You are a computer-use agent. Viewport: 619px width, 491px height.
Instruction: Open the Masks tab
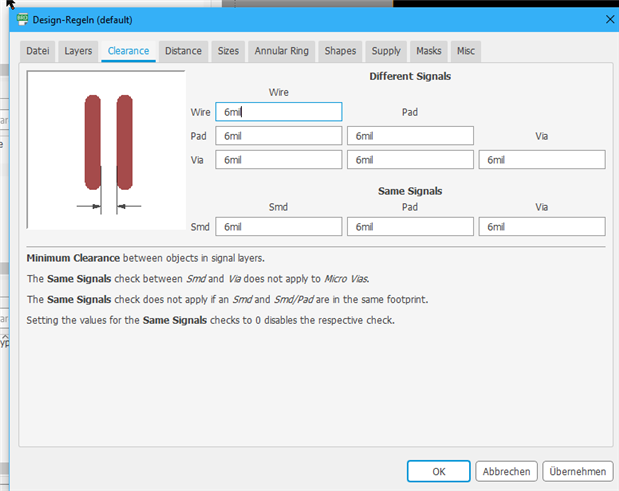[x=428, y=51]
